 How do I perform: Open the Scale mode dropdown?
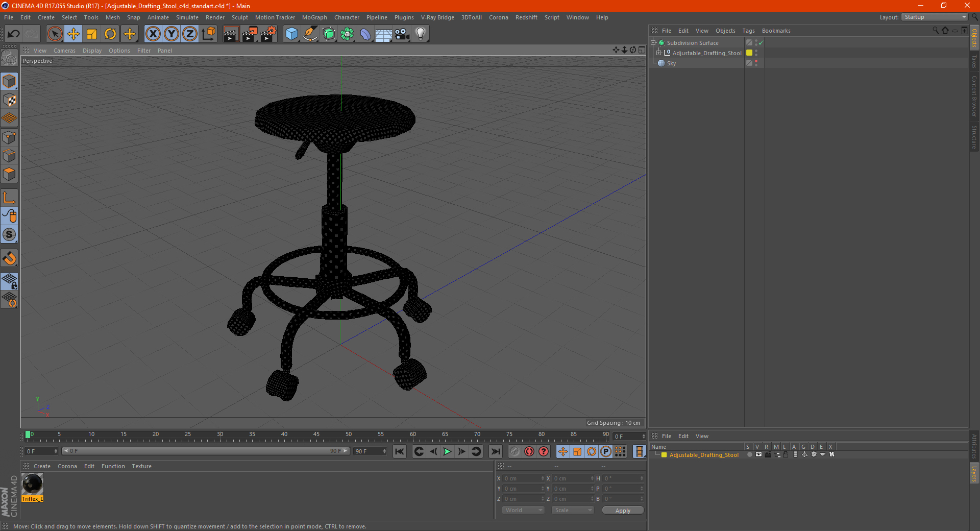coord(572,510)
